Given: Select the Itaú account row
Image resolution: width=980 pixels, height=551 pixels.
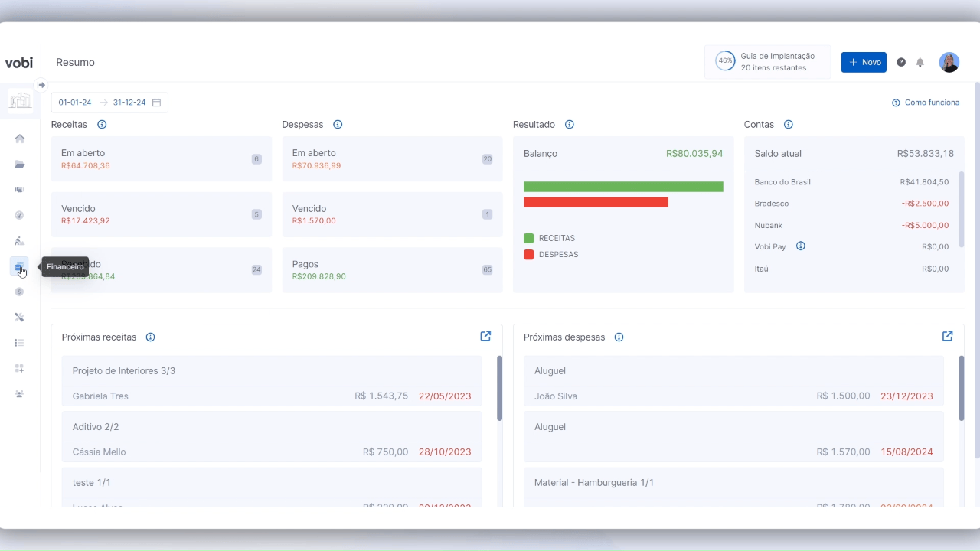Looking at the screenshot, I should [x=851, y=269].
